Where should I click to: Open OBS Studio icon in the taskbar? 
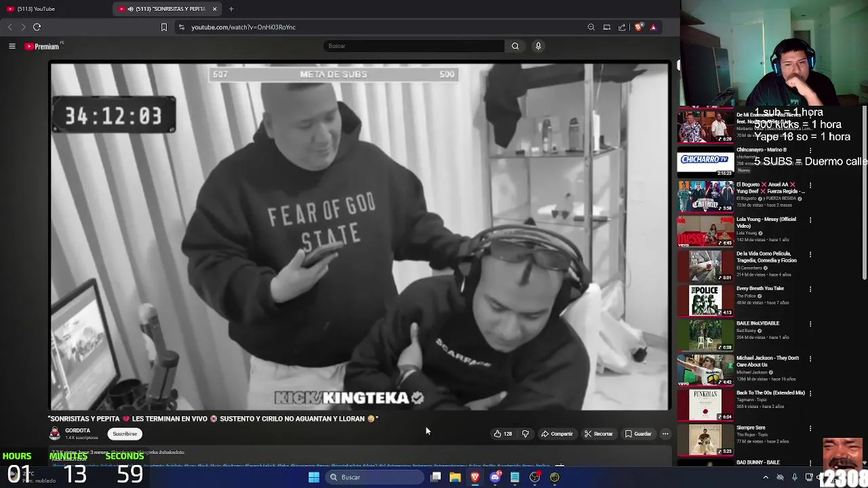(535, 477)
